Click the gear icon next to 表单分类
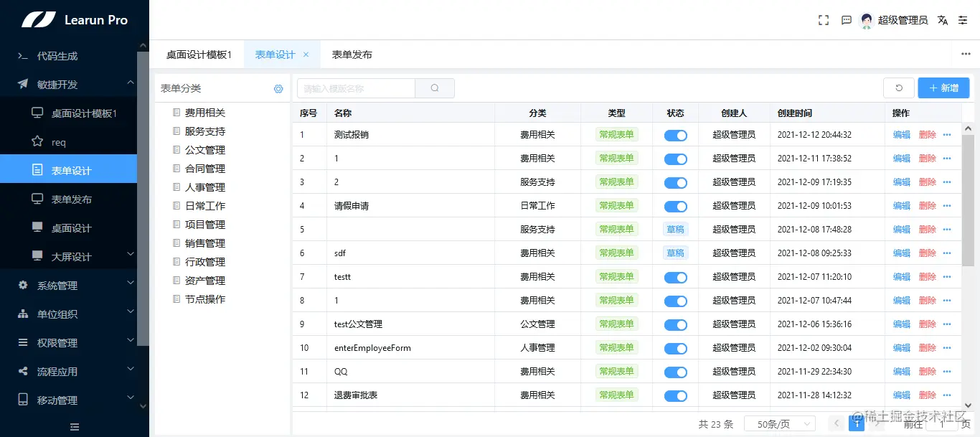 click(x=278, y=88)
